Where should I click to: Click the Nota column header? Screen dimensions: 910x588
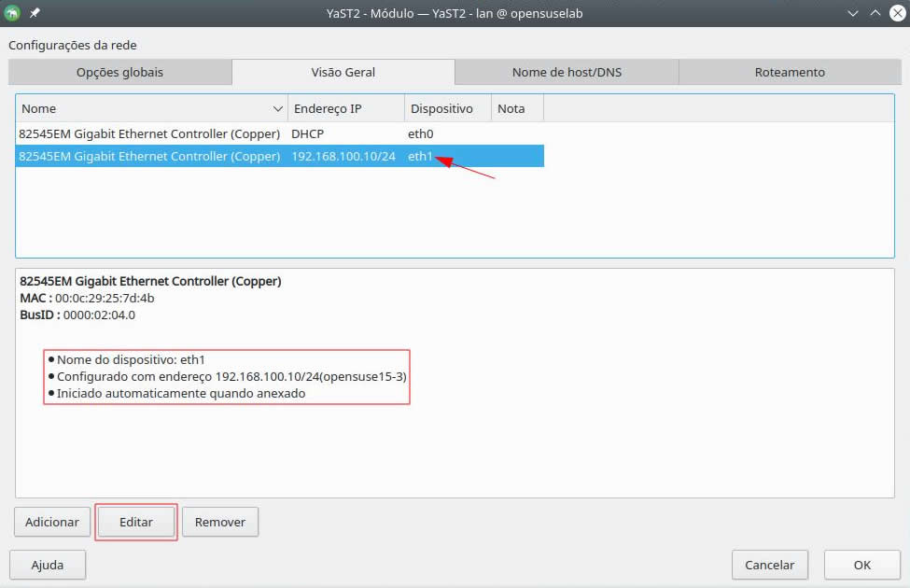[x=516, y=109]
